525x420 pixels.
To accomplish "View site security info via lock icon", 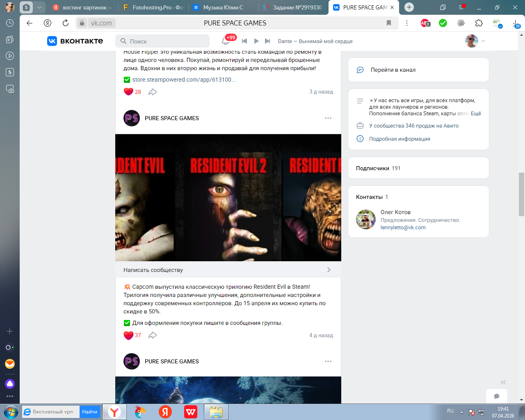I will pyautogui.click(x=82, y=23).
